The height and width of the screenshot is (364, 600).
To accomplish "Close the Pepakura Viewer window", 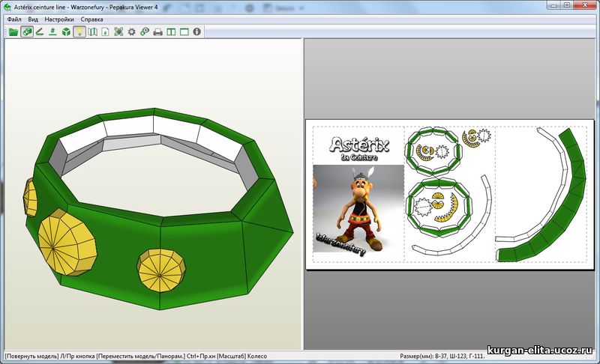I will point(585,5).
